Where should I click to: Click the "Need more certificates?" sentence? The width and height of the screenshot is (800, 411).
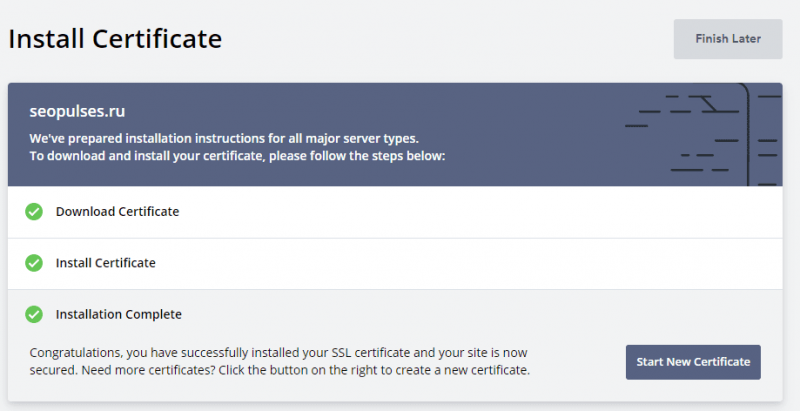pyautogui.click(x=148, y=370)
